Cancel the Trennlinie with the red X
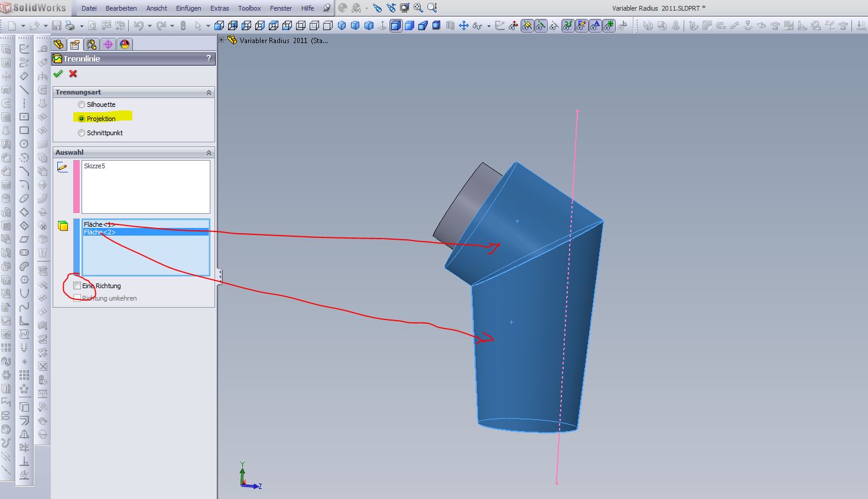Viewport: 868px width, 499px height. coord(73,74)
